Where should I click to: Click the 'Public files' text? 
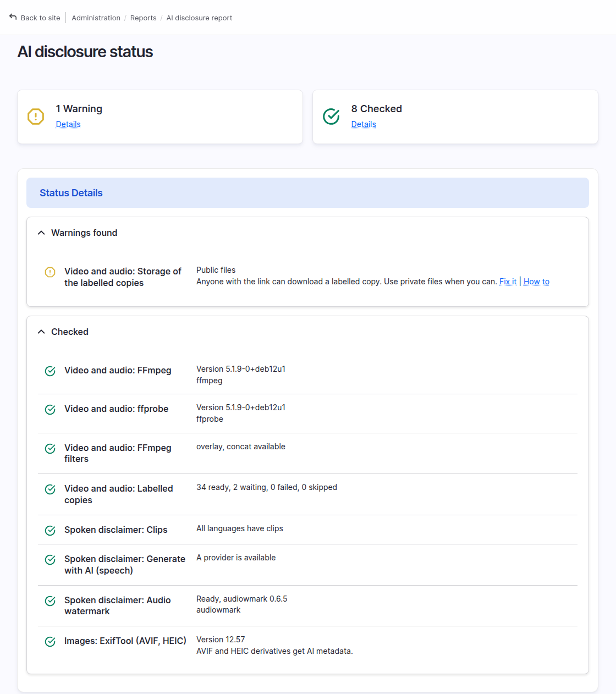click(x=216, y=270)
